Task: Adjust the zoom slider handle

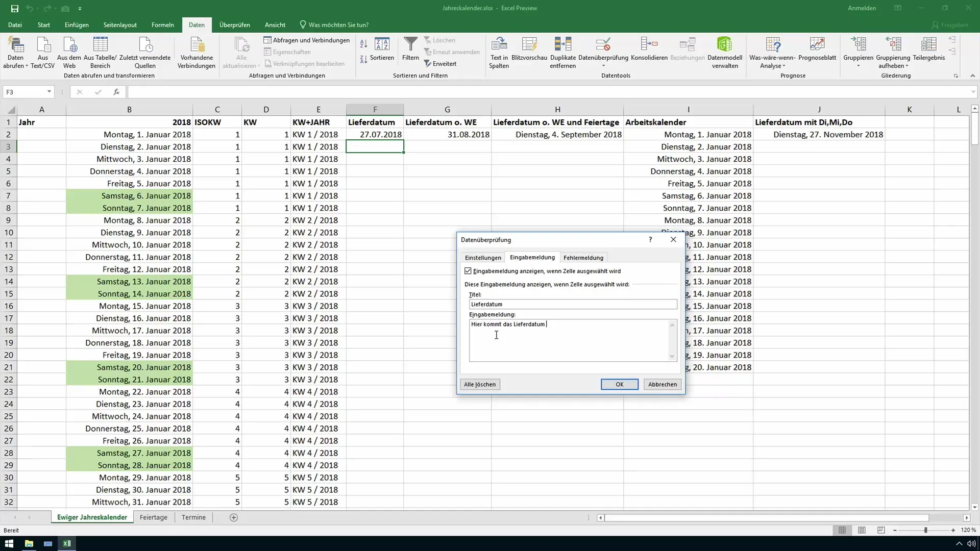Action: [x=925, y=531]
